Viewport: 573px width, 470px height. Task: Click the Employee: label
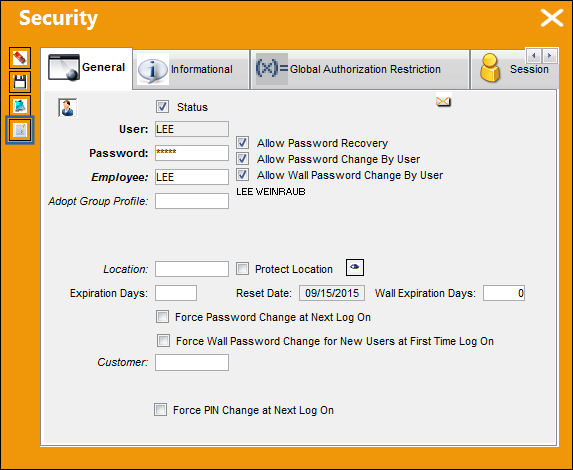click(120, 177)
